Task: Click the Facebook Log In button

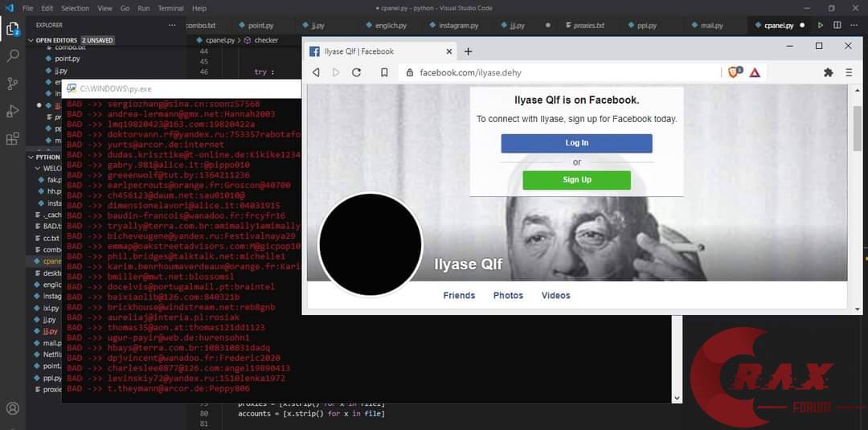Action: tap(576, 143)
